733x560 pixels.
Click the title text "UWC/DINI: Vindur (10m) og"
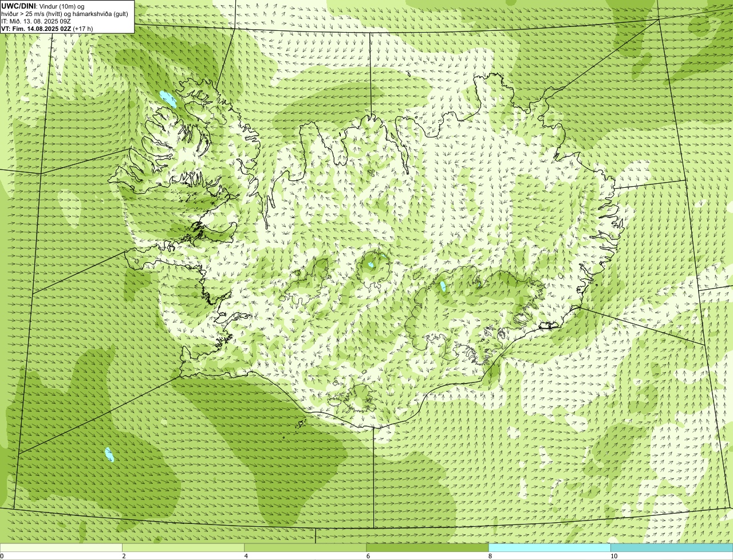coord(43,6)
